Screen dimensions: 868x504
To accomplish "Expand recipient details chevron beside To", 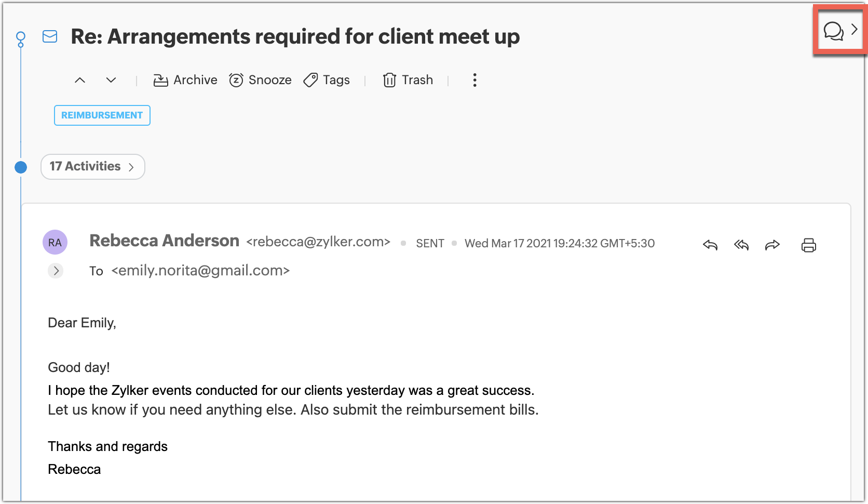I will click(x=56, y=271).
